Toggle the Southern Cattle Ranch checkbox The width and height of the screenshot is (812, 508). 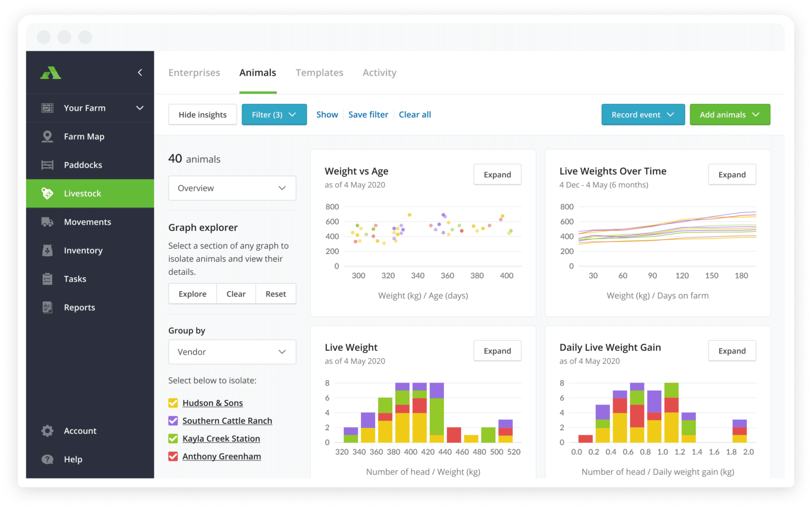point(173,421)
